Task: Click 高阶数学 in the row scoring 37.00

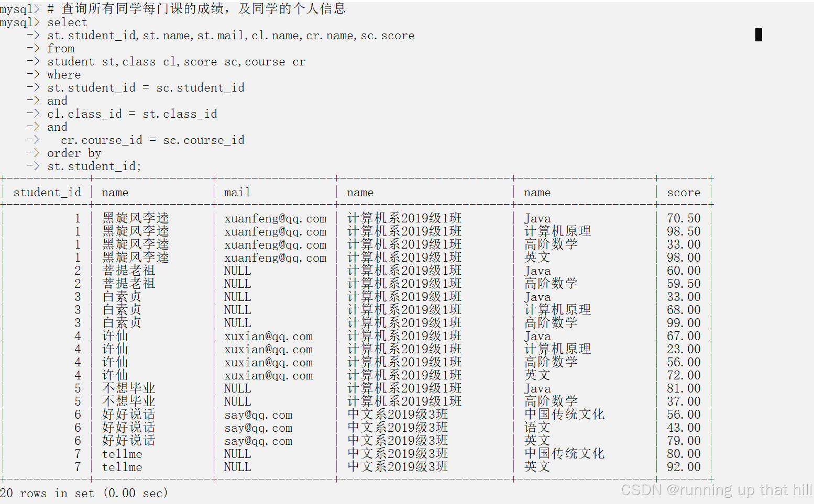Action: [x=551, y=401]
